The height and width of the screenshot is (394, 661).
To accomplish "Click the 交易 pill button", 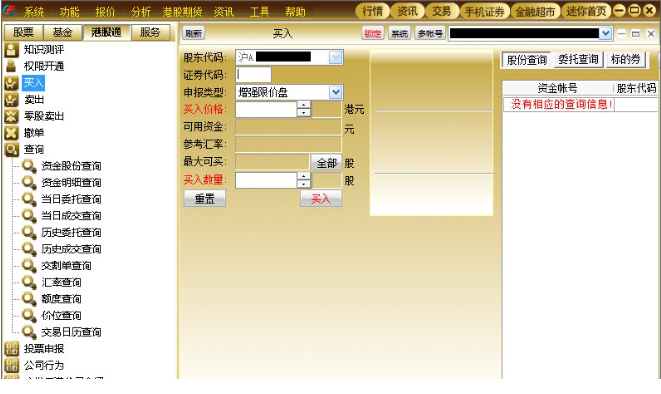I will point(442,11).
